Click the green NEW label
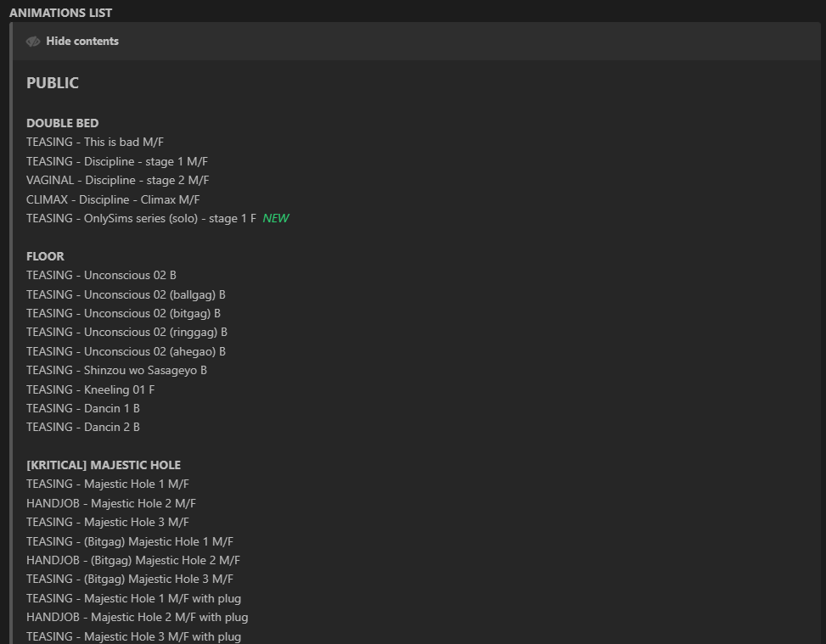This screenshot has height=644, width=826. [x=276, y=218]
